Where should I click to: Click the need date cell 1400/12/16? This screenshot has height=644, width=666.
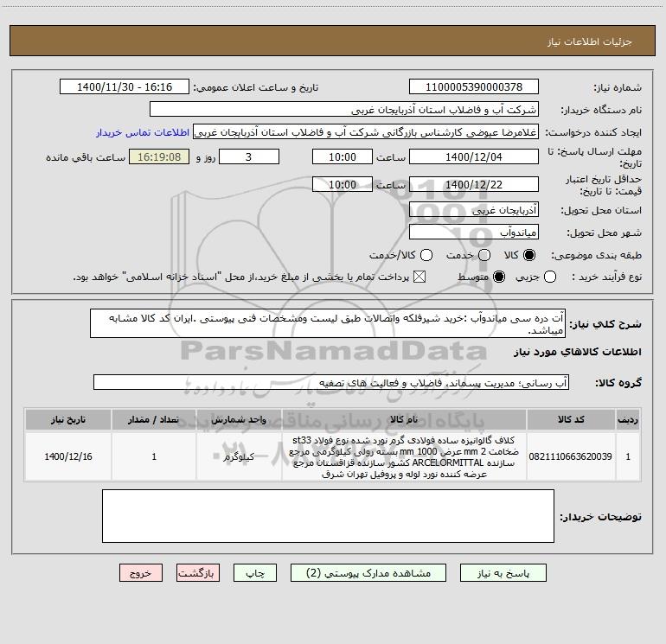(68, 456)
